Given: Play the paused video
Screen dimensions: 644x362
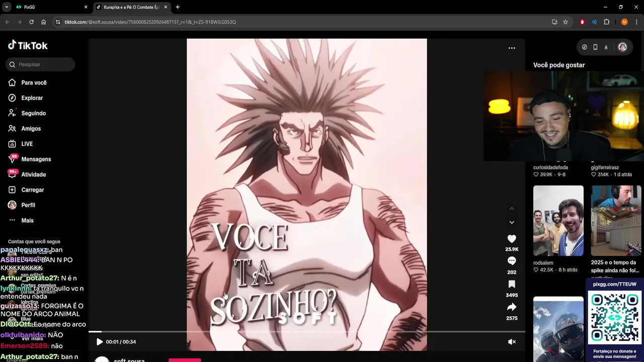Looking at the screenshot, I should pos(99,342).
